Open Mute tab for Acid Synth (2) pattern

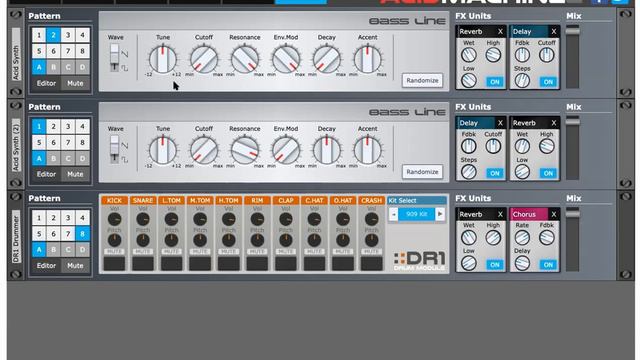[x=75, y=174]
